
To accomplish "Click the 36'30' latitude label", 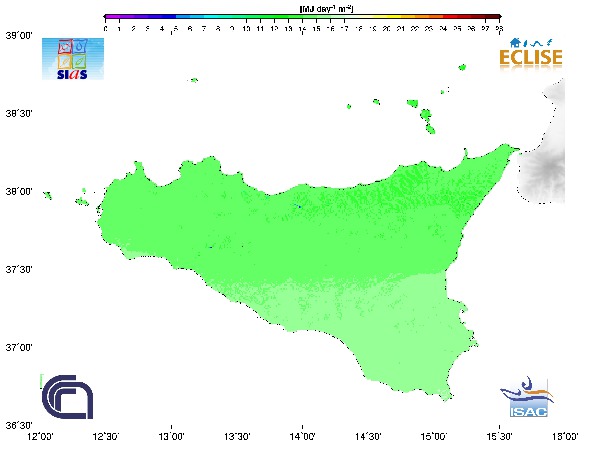I will tap(19, 426).
